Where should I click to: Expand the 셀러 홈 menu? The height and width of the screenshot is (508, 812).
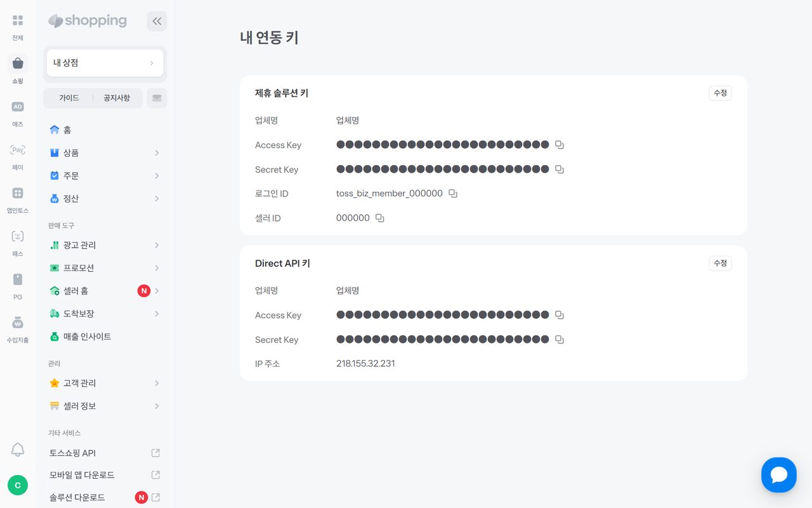tap(105, 291)
